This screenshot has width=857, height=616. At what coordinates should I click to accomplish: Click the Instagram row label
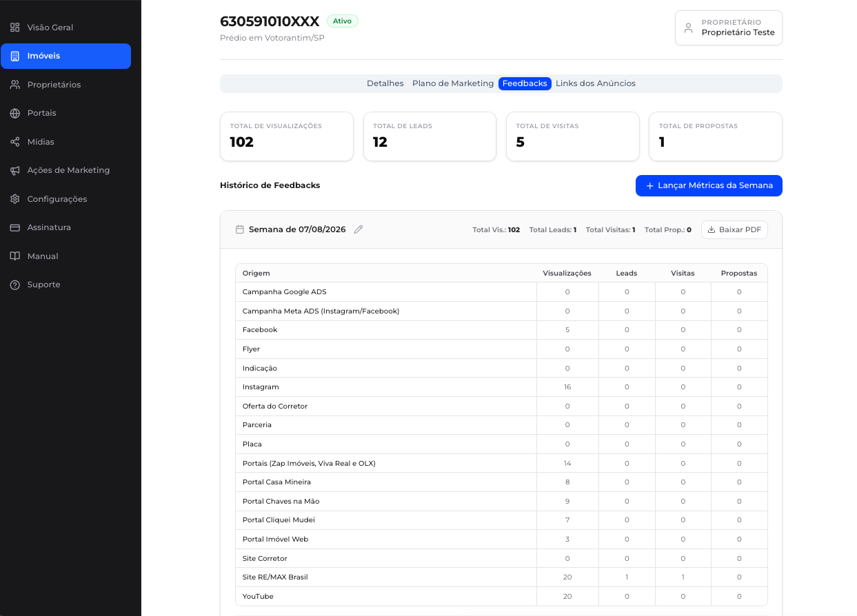point(261,387)
